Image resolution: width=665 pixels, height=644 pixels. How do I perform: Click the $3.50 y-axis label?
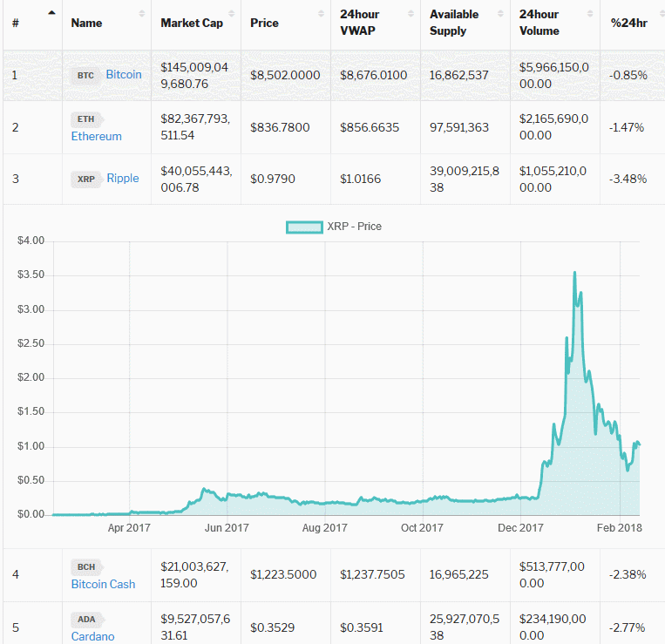(x=31, y=275)
